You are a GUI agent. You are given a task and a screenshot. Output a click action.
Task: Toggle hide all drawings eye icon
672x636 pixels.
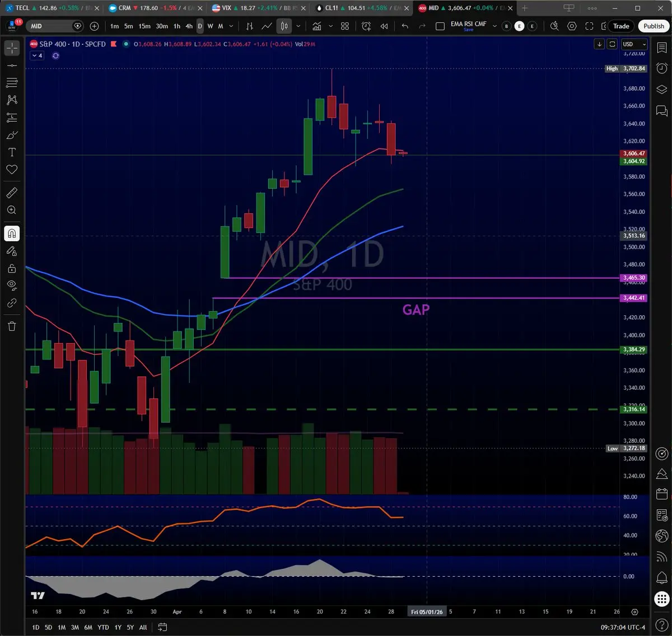12,286
